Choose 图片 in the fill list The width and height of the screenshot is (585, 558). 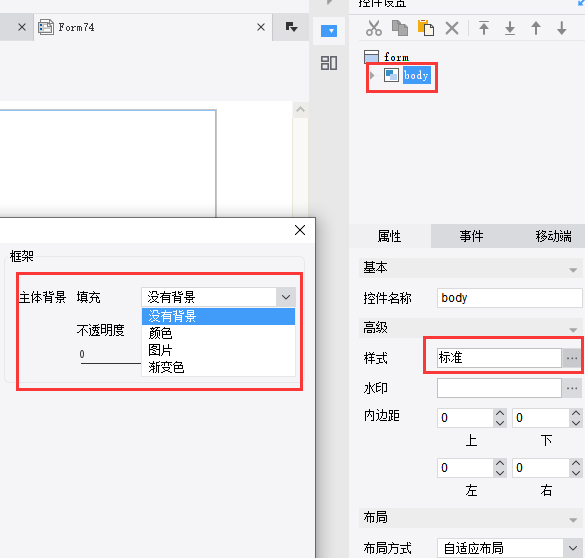click(218, 350)
